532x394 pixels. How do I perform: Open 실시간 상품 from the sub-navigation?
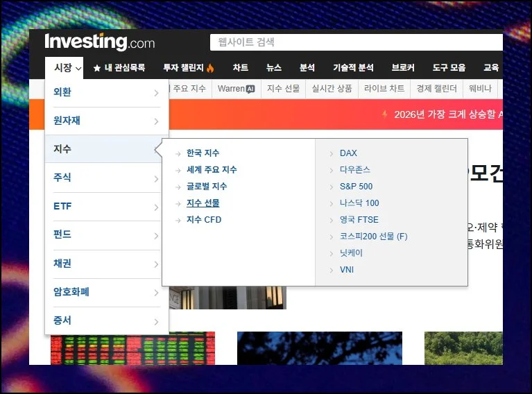point(332,89)
